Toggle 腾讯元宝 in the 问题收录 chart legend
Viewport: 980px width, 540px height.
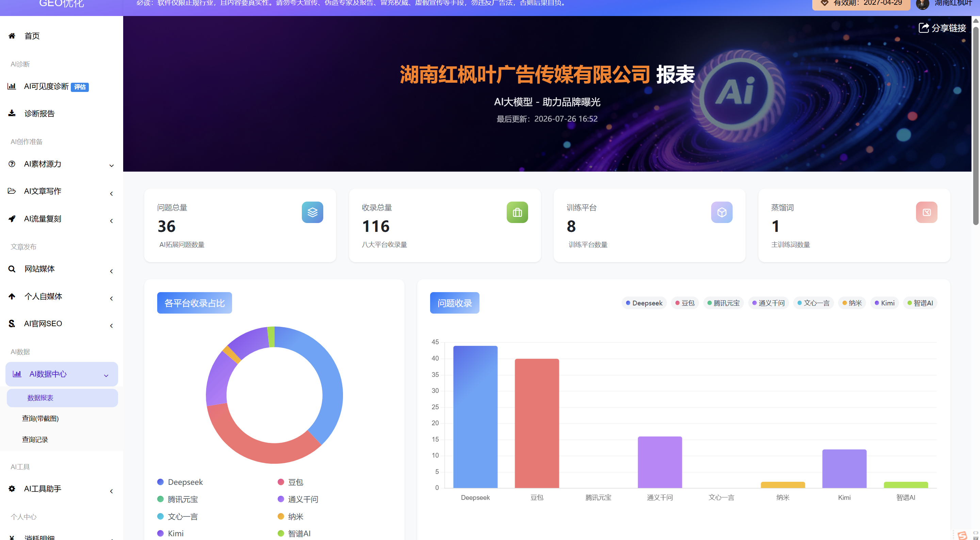tap(723, 303)
